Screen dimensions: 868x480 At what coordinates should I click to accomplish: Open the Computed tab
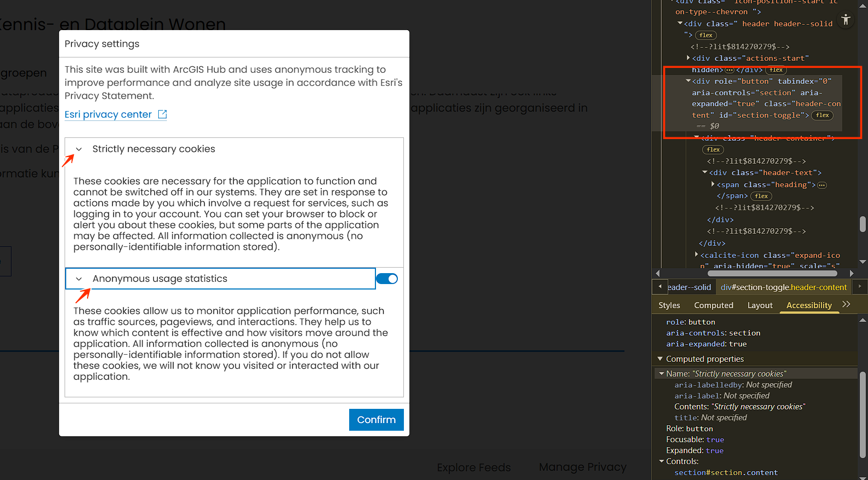(713, 305)
